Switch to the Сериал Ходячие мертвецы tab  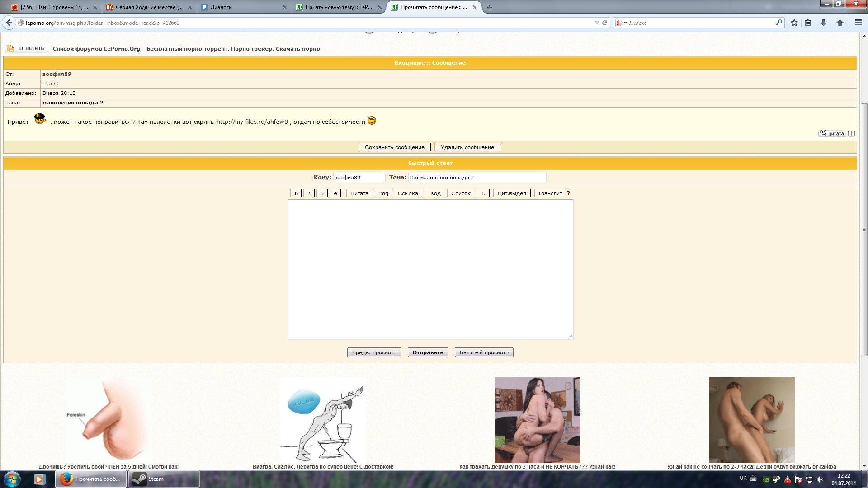point(149,7)
